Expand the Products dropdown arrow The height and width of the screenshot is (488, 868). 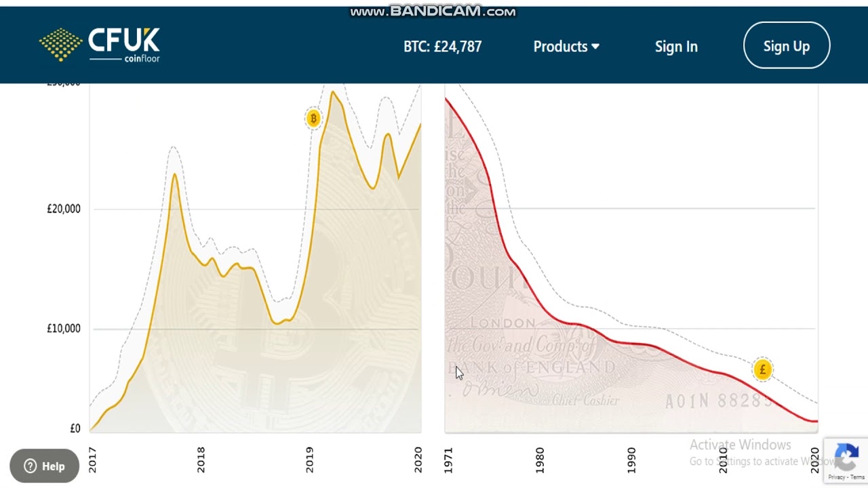point(595,47)
